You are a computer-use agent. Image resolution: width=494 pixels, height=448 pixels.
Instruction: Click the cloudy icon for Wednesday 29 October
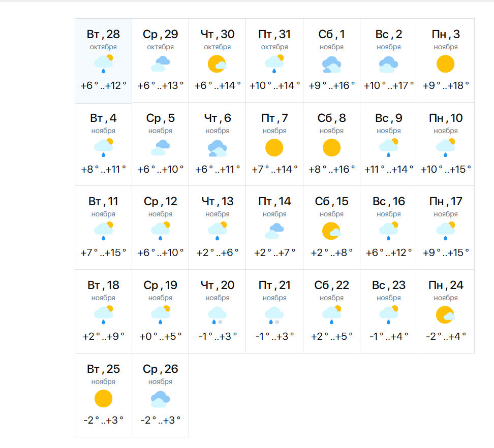tap(161, 64)
